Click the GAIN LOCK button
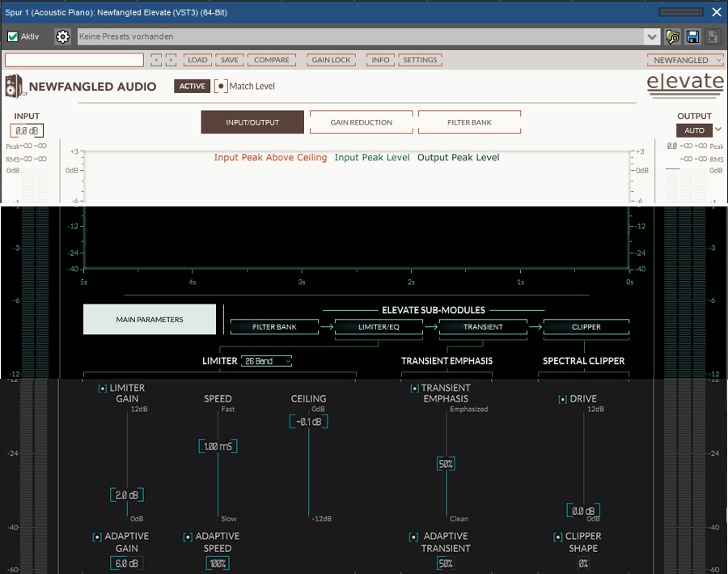 (x=331, y=60)
